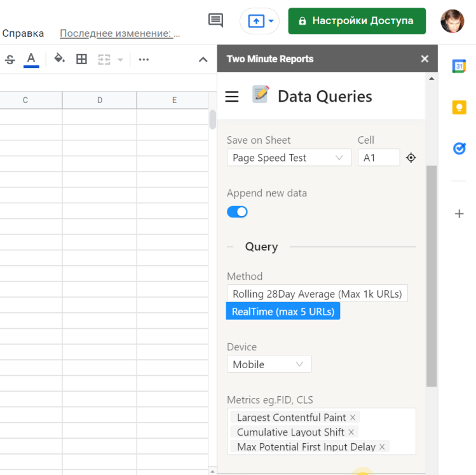Open the Последнее изменение history link
This screenshot has width=476, height=475.
(119, 33)
